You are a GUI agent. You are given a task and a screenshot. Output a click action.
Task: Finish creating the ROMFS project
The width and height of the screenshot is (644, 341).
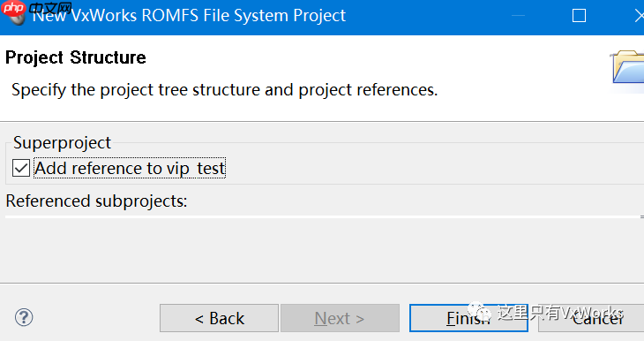pyautogui.click(x=468, y=318)
